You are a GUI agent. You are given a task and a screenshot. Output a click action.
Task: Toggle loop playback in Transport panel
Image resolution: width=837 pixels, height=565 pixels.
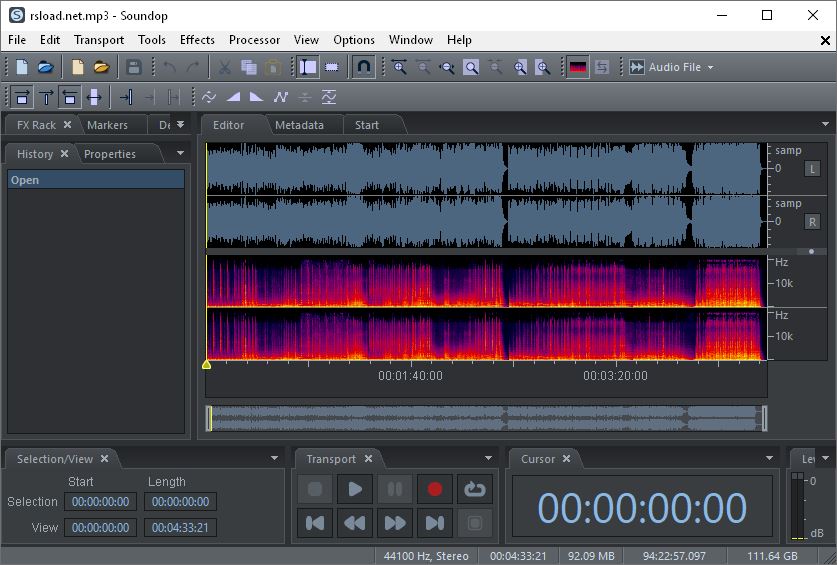click(474, 489)
